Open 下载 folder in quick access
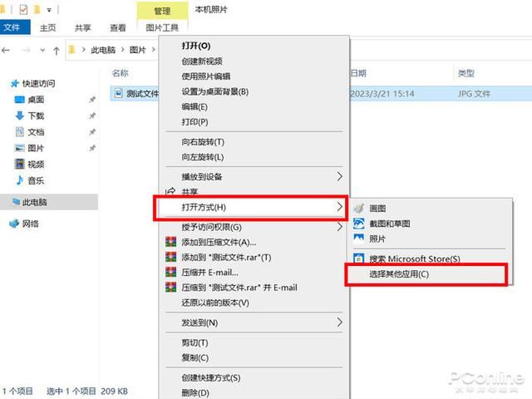The image size is (532, 399). pyautogui.click(x=36, y=116)
